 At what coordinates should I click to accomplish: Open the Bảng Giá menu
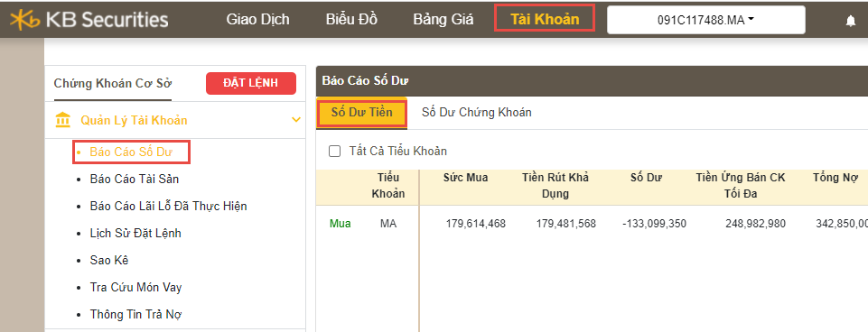click(x=443, y=19)
